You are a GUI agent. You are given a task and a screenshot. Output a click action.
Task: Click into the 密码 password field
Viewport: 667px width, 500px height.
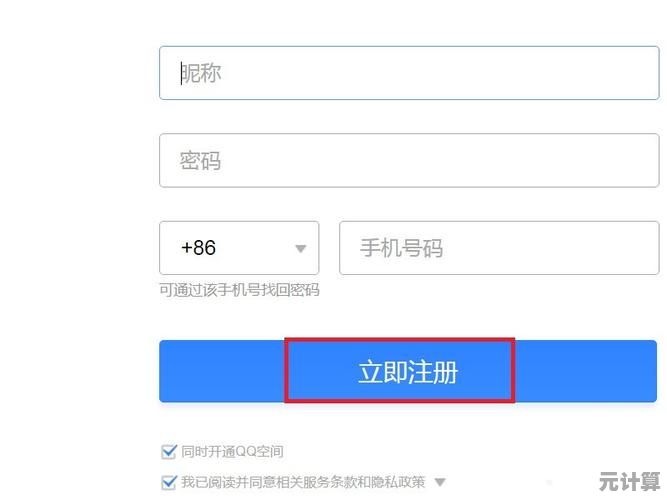coord(409,160)
